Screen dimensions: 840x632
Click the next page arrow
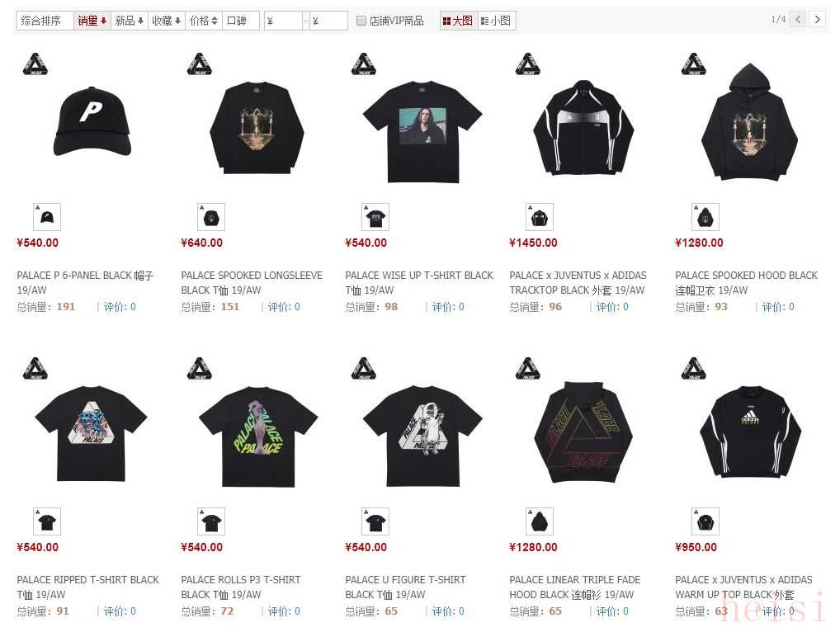point(818,20)
